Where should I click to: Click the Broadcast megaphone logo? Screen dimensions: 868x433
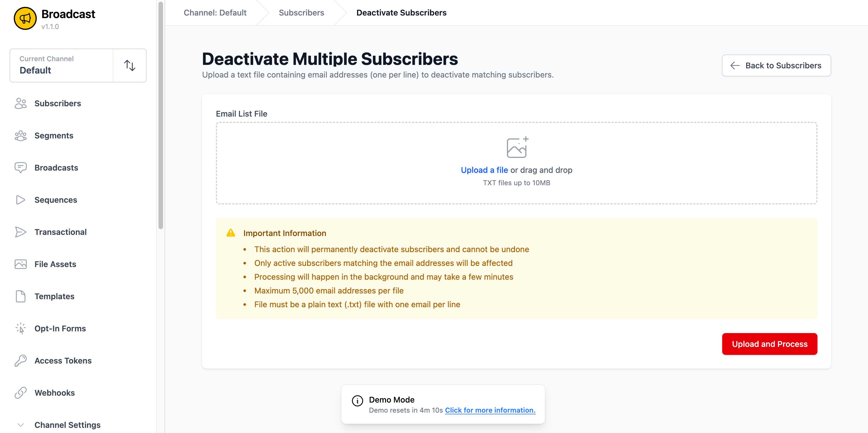pos(25,18)
